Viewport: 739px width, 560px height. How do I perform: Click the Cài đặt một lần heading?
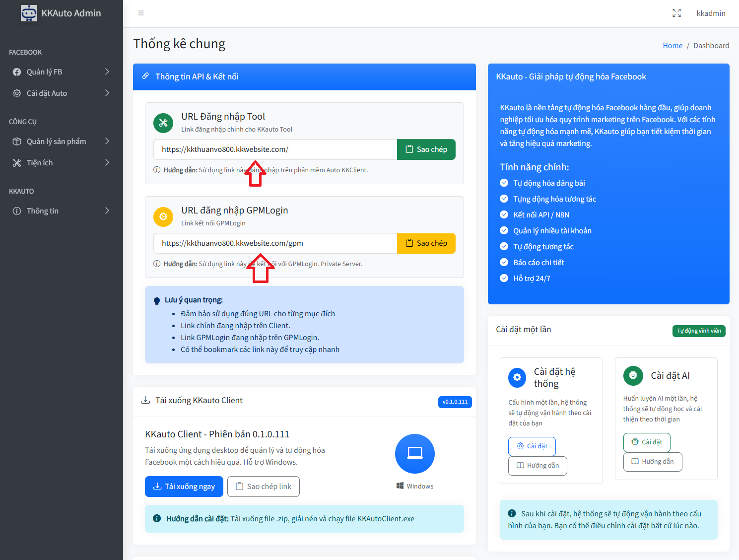click(x=524, y=330)
